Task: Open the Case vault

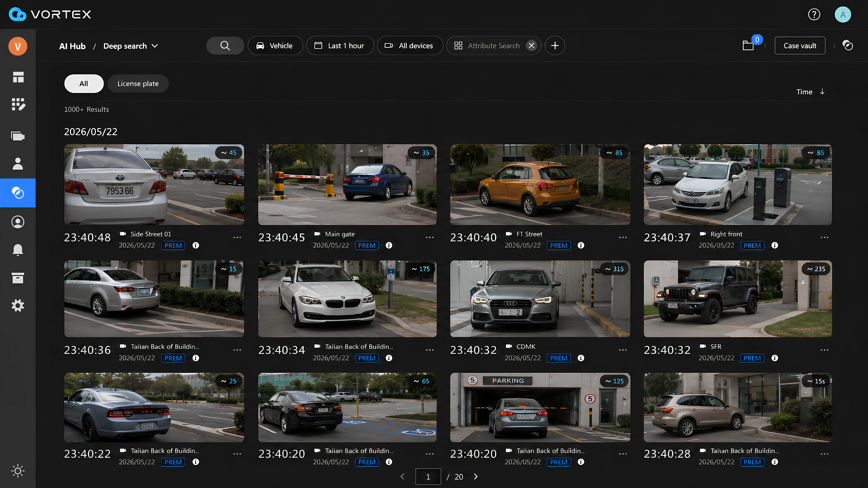Action: pyautogui.click(x=800, y=45)
